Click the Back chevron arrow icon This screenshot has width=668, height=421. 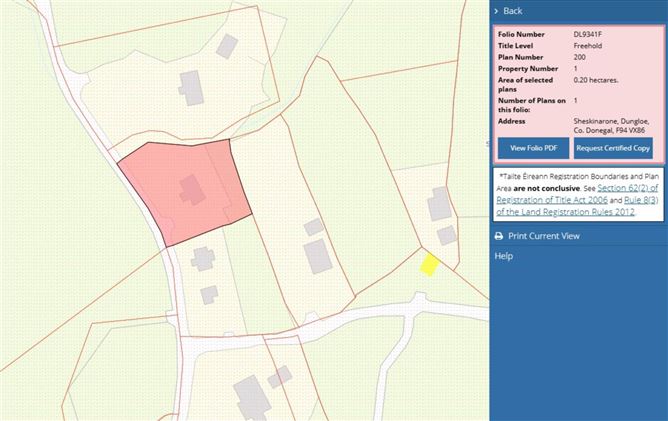click(x=496, y=11)
